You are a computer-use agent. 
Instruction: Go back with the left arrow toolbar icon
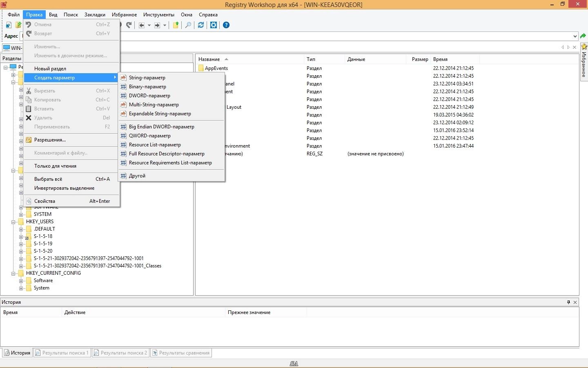142,25
